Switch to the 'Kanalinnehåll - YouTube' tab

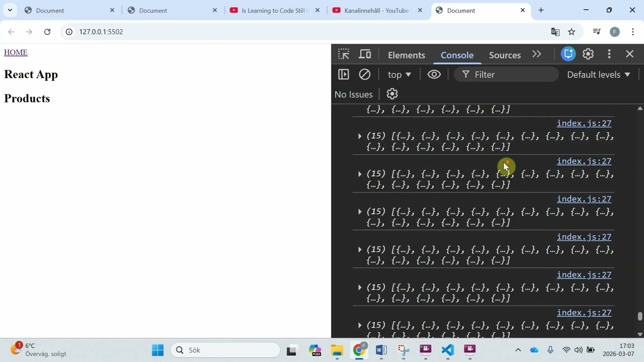pos(377,10)
